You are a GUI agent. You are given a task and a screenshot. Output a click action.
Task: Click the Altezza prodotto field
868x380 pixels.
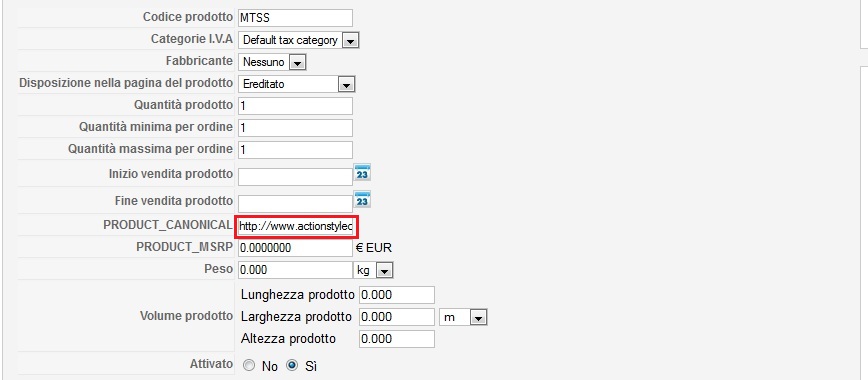click(397, 339)
